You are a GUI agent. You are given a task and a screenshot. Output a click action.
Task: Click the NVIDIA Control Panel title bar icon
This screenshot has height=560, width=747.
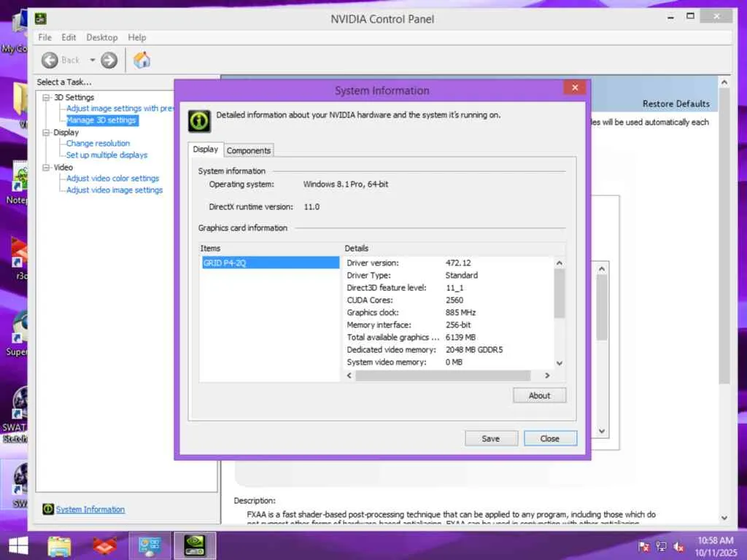tap(41, 19)
